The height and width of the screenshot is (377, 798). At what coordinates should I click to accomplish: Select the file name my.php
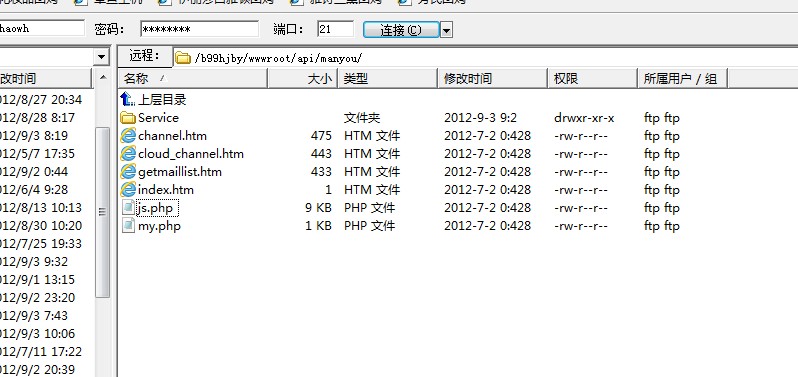tap(159, 226)
